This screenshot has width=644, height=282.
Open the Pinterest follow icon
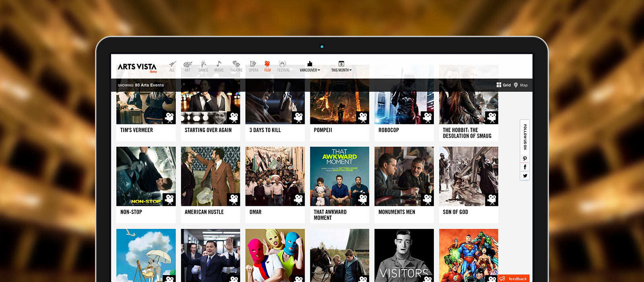click(525, 159)
